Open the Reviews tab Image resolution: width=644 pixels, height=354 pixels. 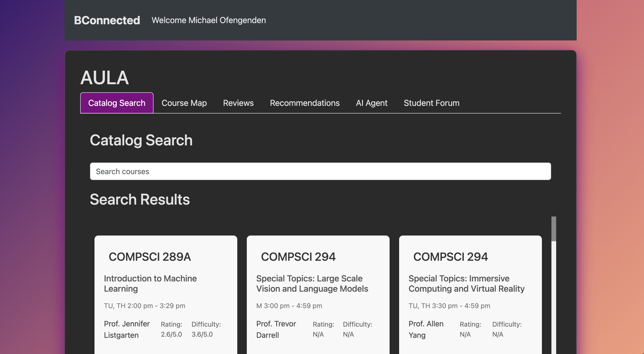(238, 103)
